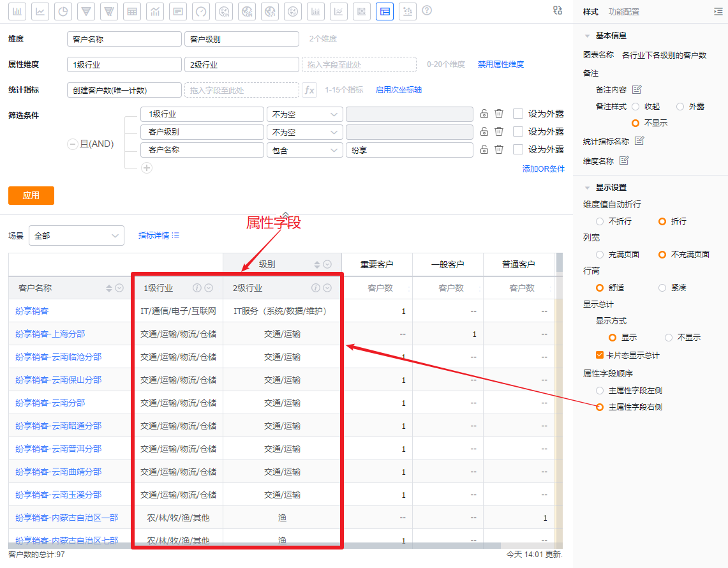Open 不为空 operator dropdown for 1级行业
The width and height of the screenshot is (728, 568).
click(304, 114)
